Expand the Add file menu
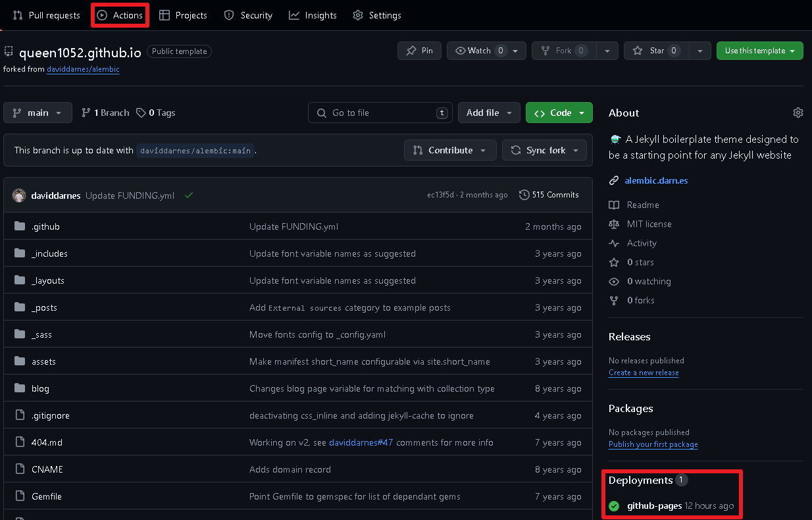Viewport: 812px width, 520px height. (x=489, y=113)
